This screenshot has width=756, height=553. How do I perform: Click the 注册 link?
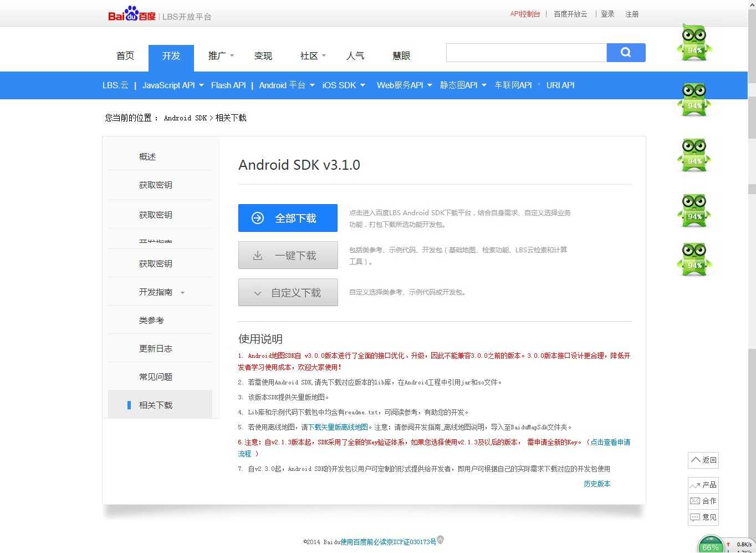point(632,14)
